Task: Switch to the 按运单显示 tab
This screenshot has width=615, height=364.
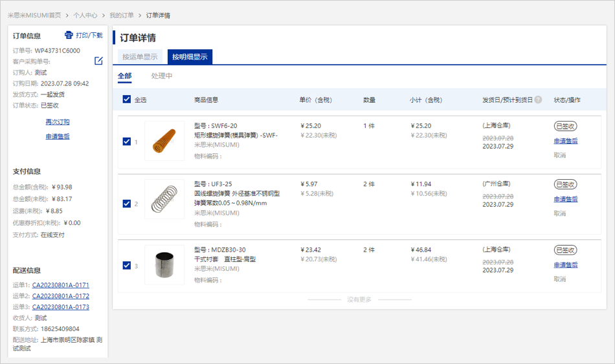Action: [140, 57]
